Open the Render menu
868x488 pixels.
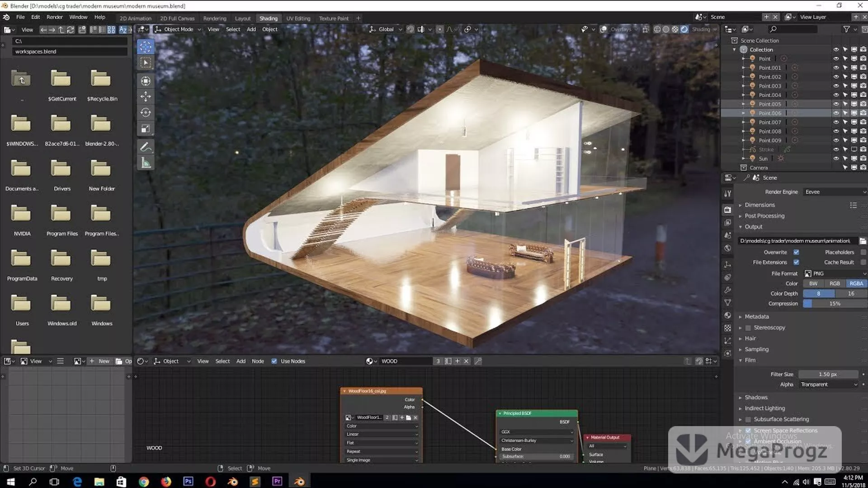pyautogui.click(x=54, y=17)
